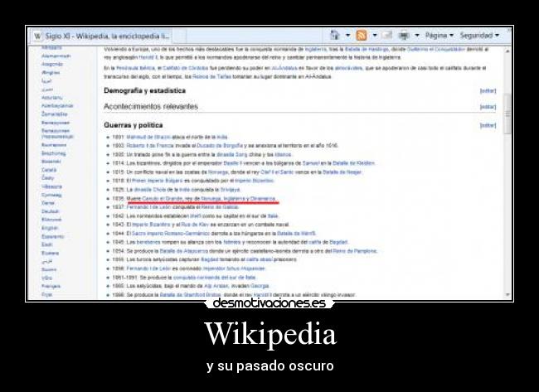Screen dimensions: 539x392
Task: Click the orange RSS feeds icon
Action: [362, 35]
